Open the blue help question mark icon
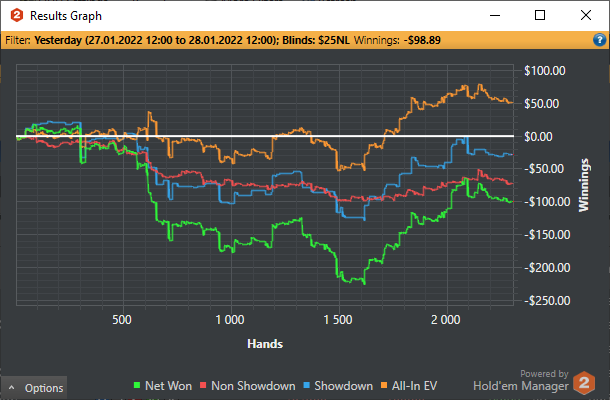The height and width of the screenshot is (400, 610). pyautogui.click(x=599, y=40)
